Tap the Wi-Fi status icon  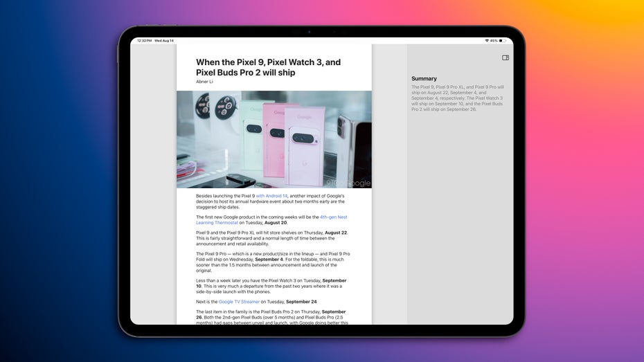pyautogui.click(x=487, y=41)
